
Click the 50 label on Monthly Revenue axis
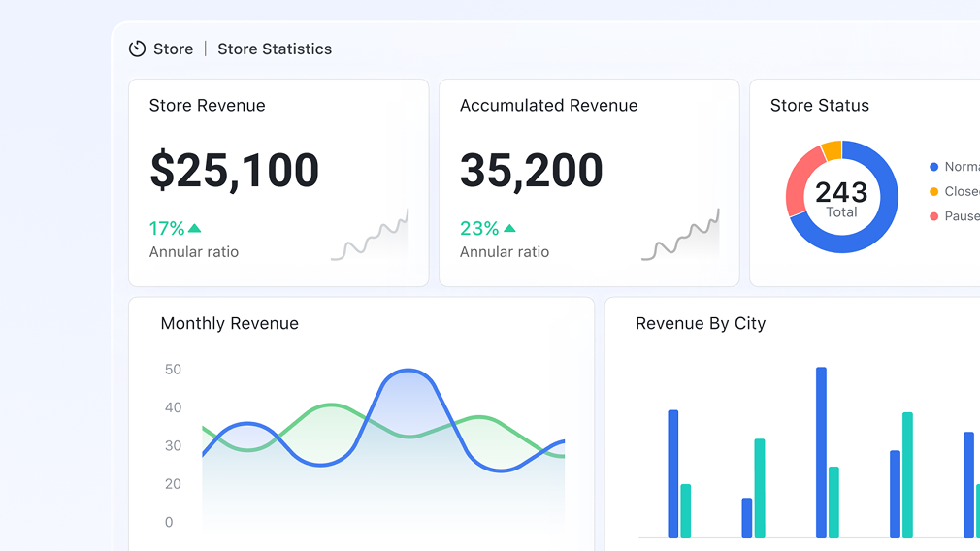[173, 370]
